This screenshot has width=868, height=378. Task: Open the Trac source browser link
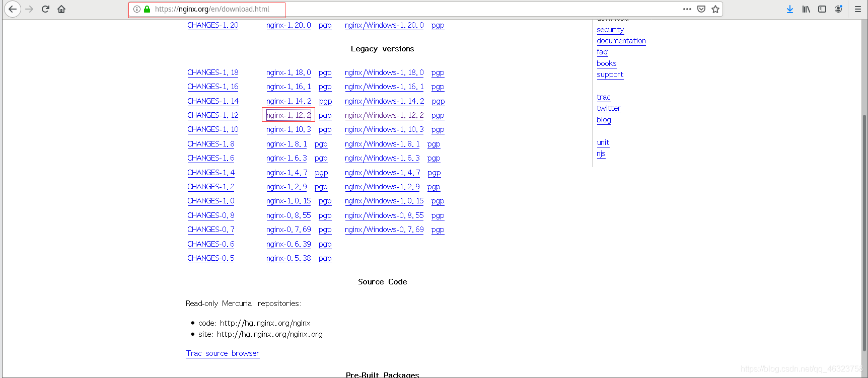tap(223, 353)
